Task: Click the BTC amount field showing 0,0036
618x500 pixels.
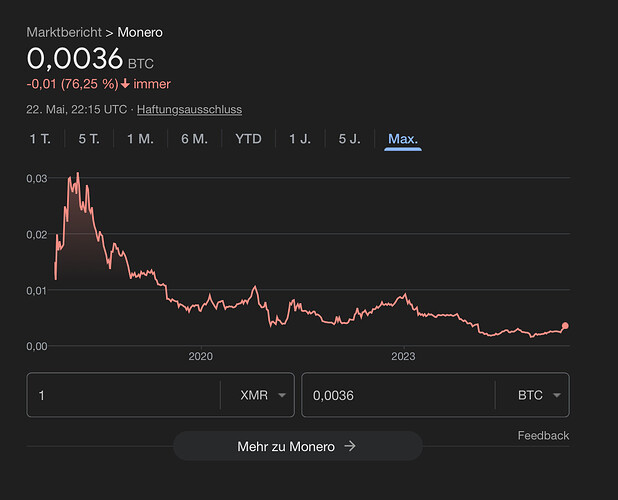Action: 398,395
